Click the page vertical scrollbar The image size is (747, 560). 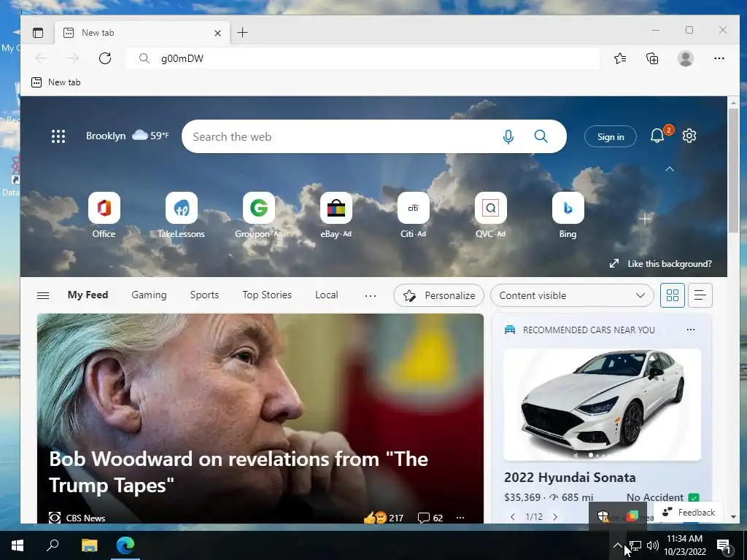tap(732, 171)
